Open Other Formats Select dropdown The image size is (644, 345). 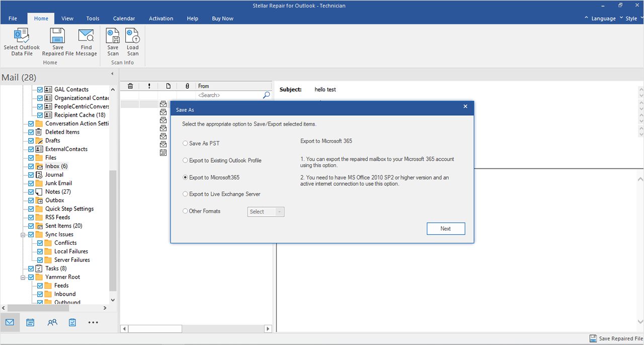point(266,212)
